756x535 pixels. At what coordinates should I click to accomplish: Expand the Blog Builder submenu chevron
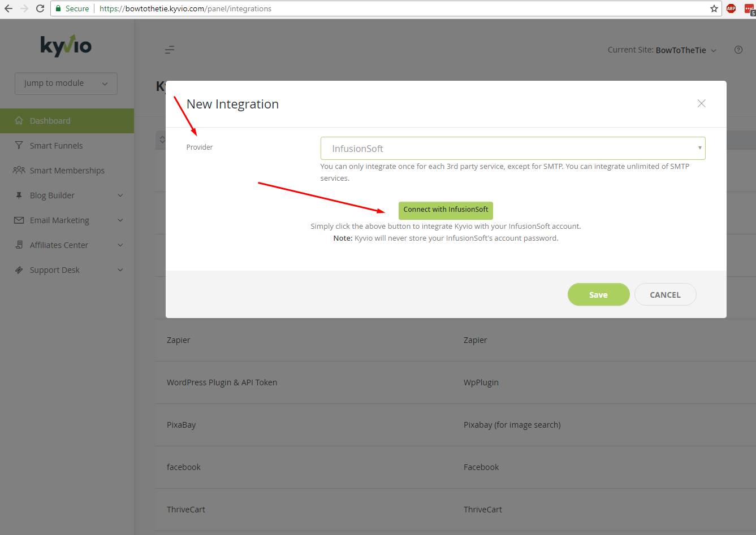pyautogui.click(x=120, y=195)
